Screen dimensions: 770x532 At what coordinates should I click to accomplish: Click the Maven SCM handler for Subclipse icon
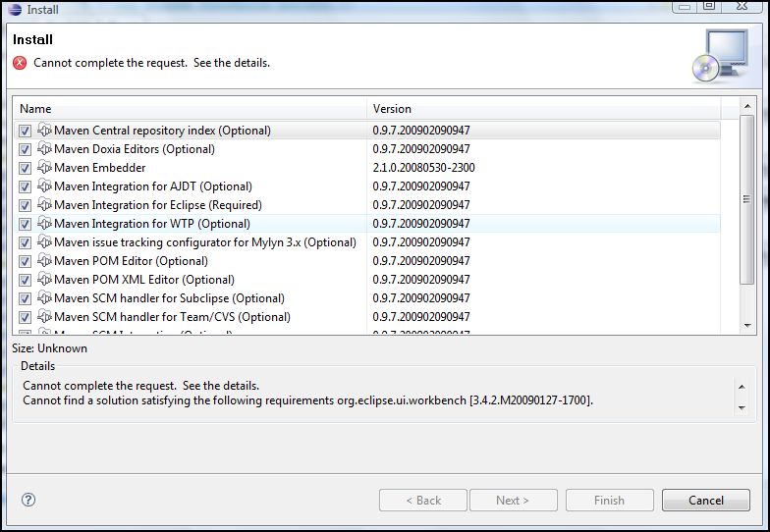[x=44, y=298]
